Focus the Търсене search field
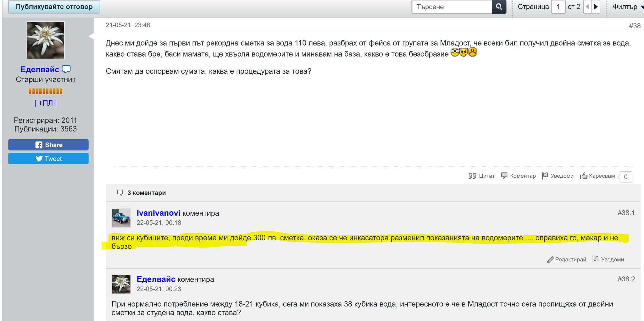This screenshot has width=644, height=321. pyautogui.click(x=452, y=7)
